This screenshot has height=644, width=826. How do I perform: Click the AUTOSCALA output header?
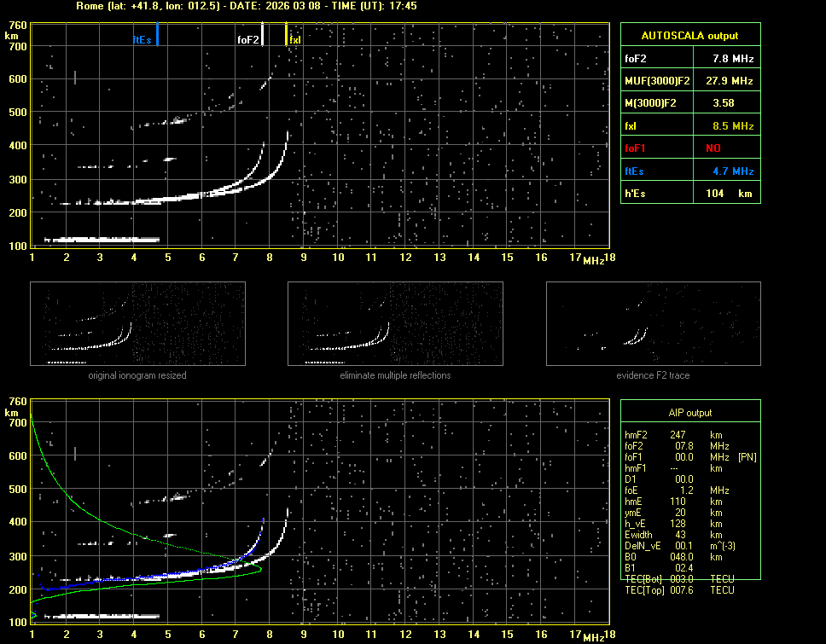(x=689, y=36)
